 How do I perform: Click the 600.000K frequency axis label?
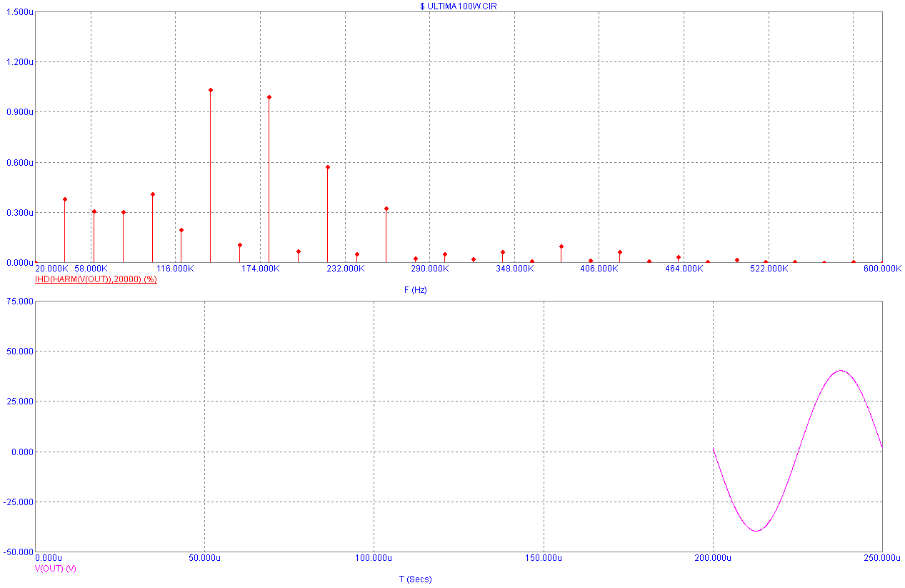[882, 269]
